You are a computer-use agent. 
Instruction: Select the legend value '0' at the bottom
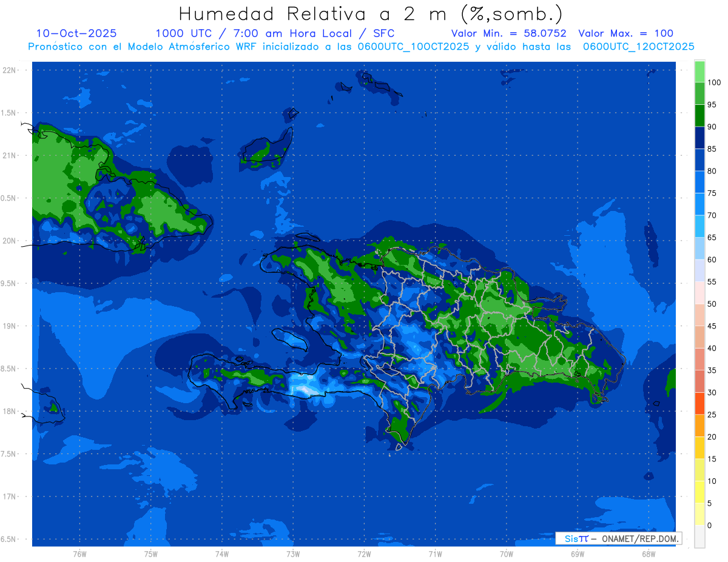coord(710,525)
